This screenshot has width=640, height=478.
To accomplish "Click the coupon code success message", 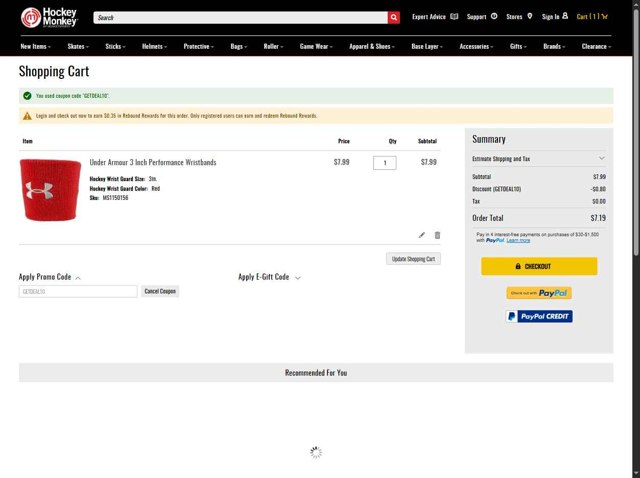I will point(316,96).
